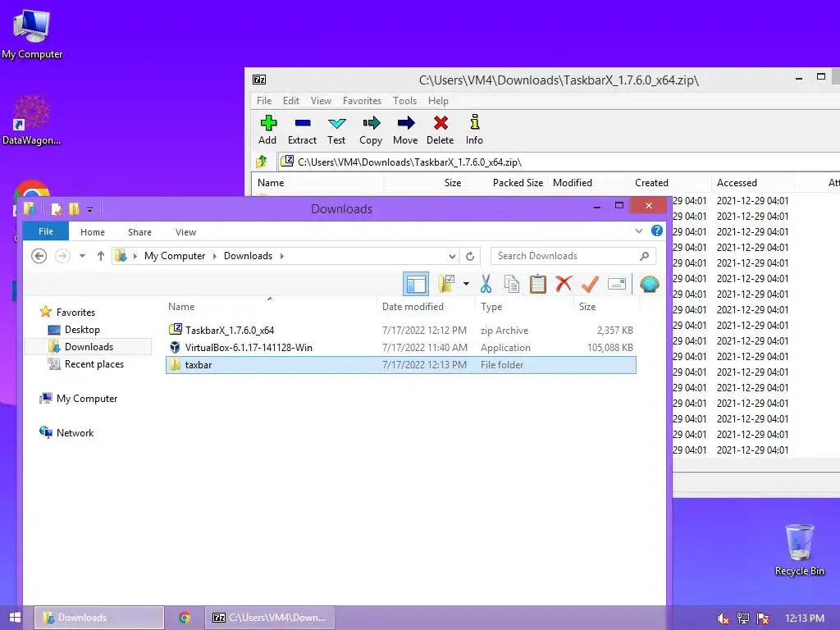This screenshot has width=840, height=630.
Task: Open the File tab in Explorer
Action: point(46,231)
